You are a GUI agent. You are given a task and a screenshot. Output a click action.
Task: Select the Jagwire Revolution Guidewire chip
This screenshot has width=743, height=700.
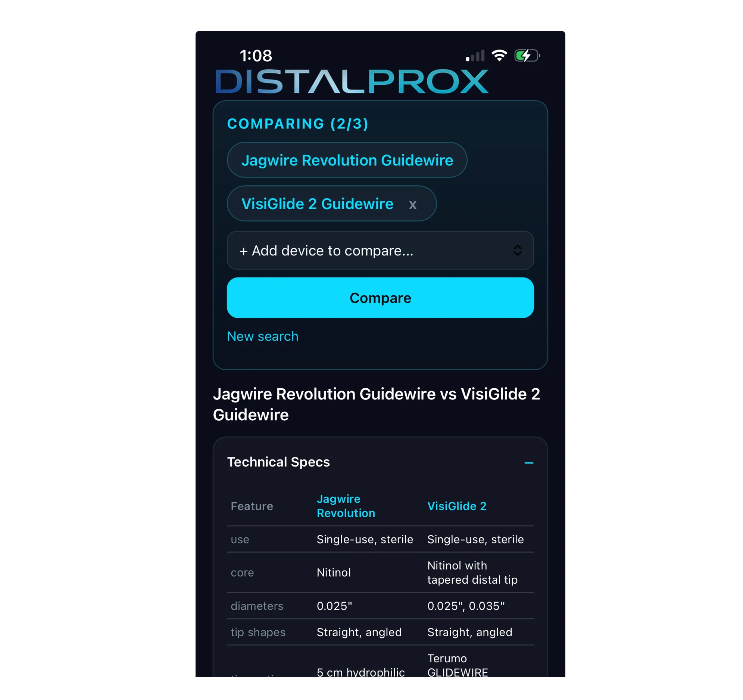(x=347, y=160)
